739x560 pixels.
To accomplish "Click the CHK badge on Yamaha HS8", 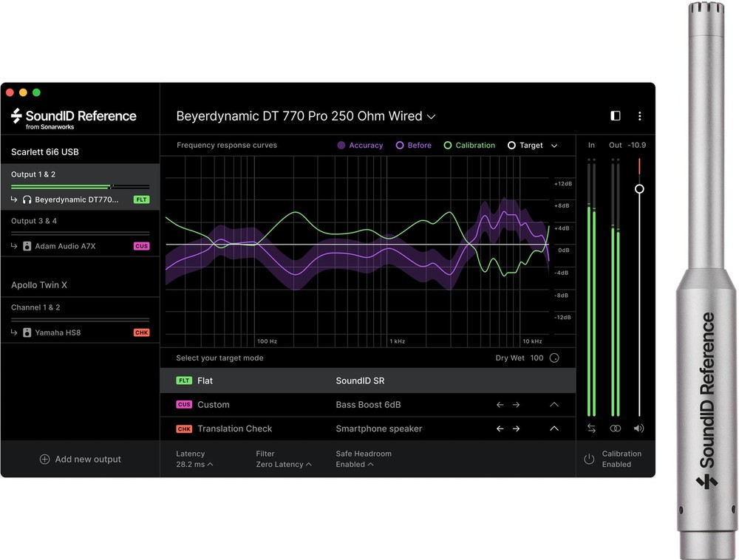I will click(x=141, y=332).
